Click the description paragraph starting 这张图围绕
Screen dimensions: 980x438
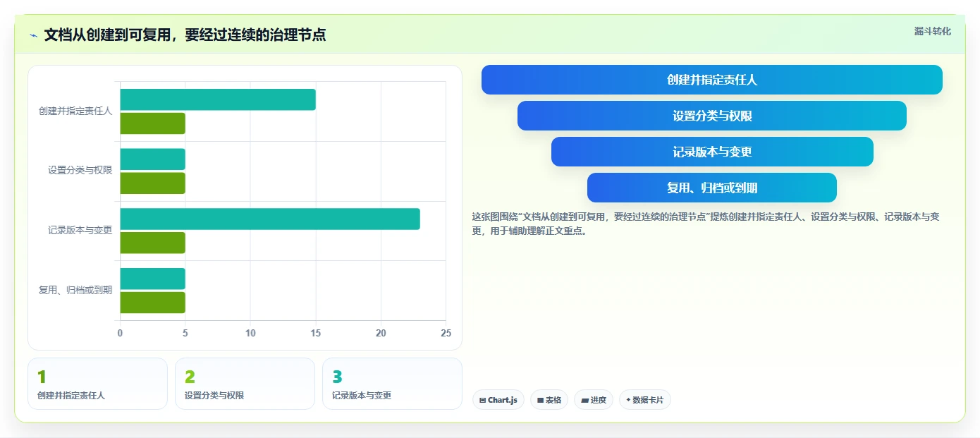coord(706,224)
